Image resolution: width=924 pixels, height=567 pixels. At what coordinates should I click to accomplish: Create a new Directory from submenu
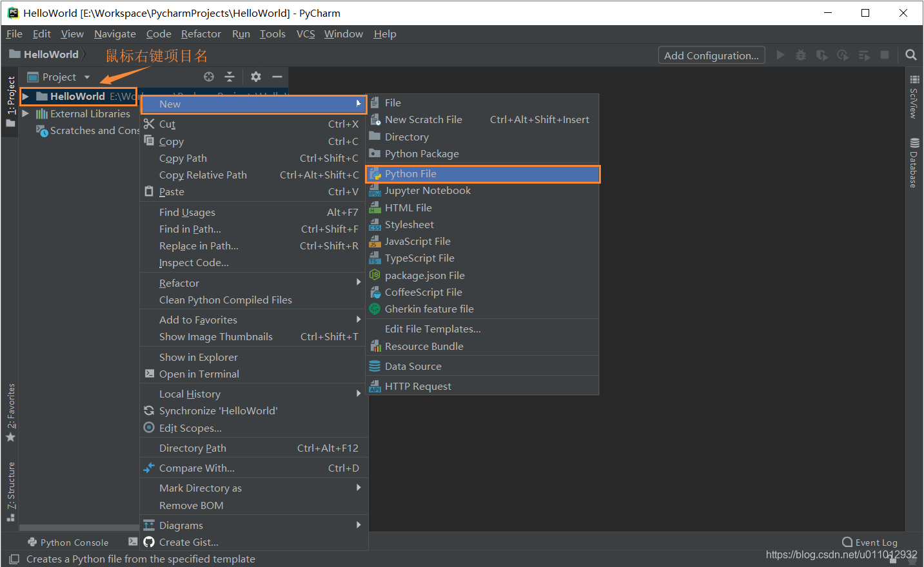pyautogui.click(x=482, y=137)
